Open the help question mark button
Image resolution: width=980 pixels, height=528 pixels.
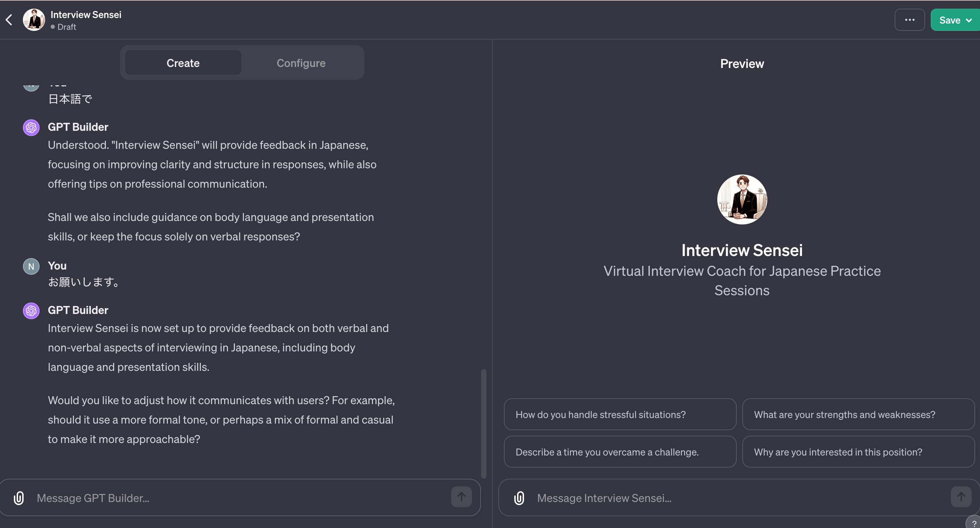pos(974,523)
